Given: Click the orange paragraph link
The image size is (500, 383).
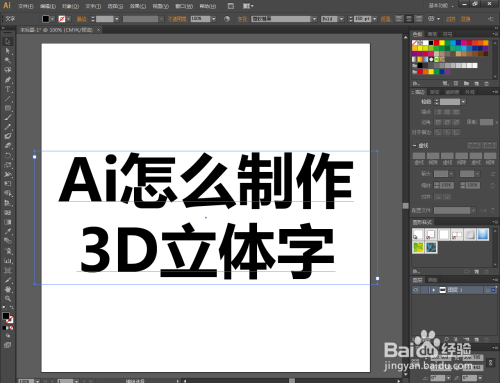Looking at the screenshot, I should [x=386, y=19].
